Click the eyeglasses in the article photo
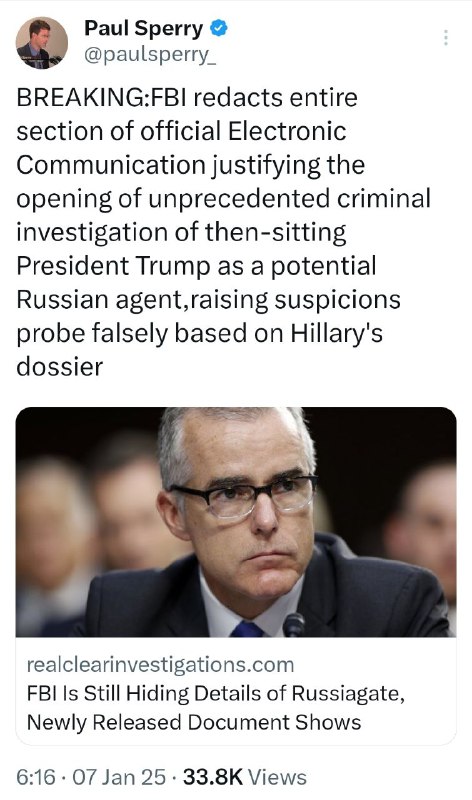Screen dimensions: 472x800 pos(244,496)
